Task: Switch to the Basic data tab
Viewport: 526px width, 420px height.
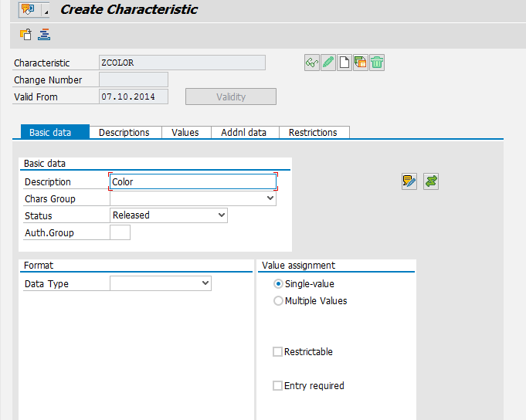Action: click(x=55, y=132)
